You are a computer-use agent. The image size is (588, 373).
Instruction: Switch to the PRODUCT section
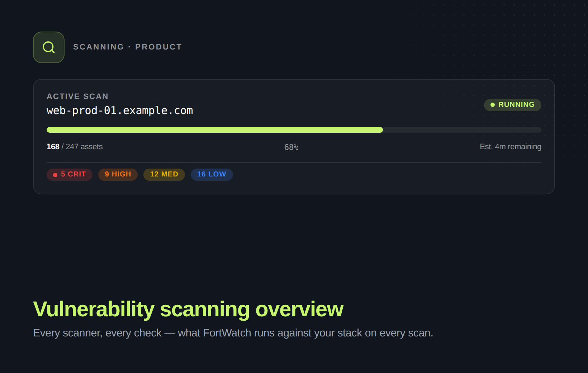click(158, 47)
